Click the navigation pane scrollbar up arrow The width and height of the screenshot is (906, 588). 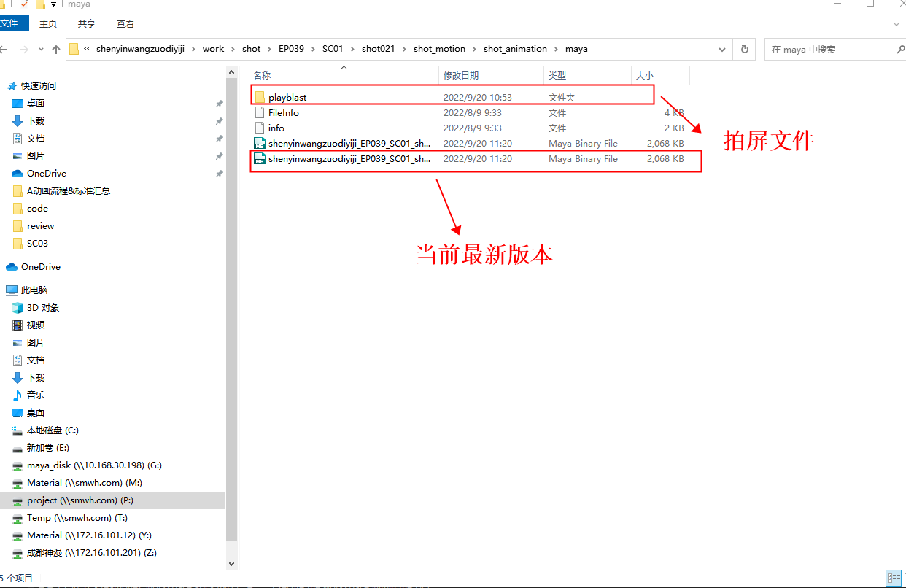click(232, 72)
